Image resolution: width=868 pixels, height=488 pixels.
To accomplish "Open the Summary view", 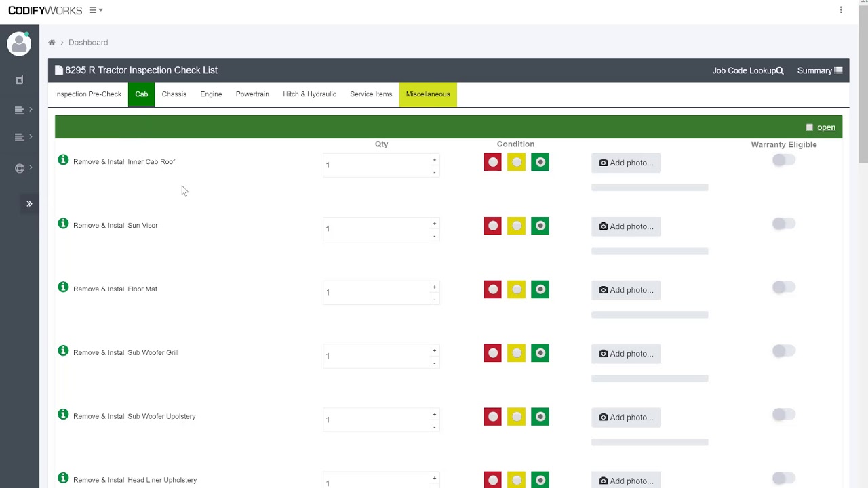I will tap(819, 70).
